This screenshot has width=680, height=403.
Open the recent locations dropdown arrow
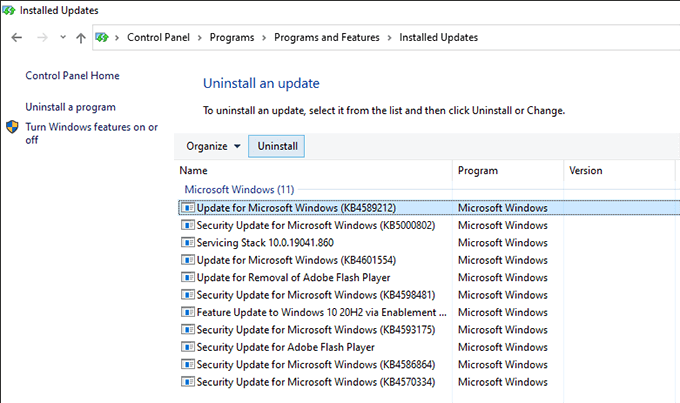[x=62, y=39]
